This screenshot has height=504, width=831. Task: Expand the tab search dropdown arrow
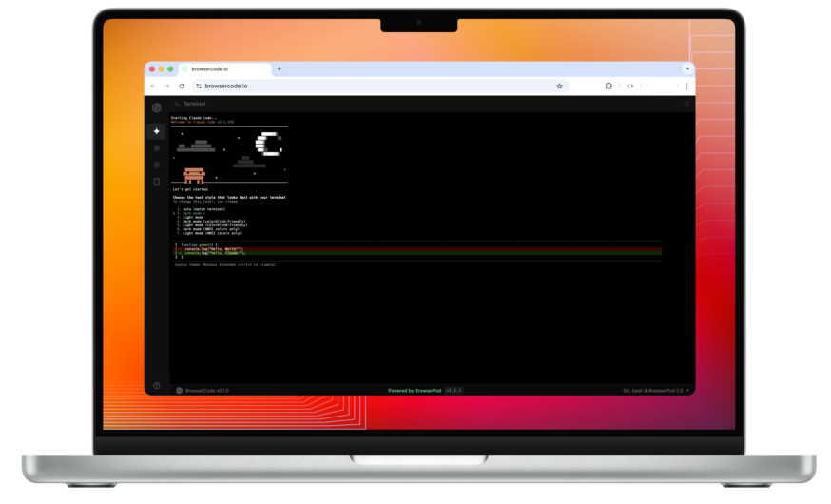687,68
